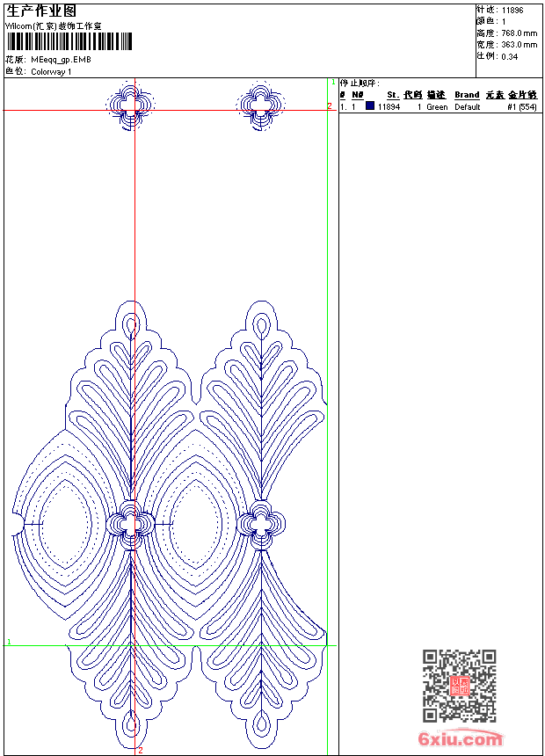Click the St. column header
Screen dimensions: 545x756
[393, 95]
